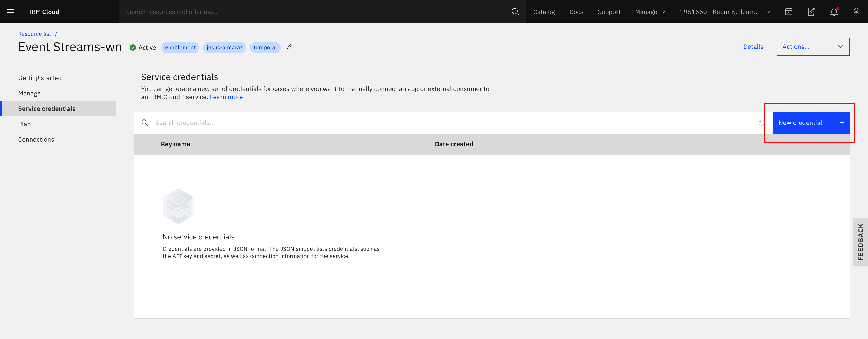Expand the Manage dropdown in header
The width and height of the screenshot is (868, 339).
pos(650,12)
